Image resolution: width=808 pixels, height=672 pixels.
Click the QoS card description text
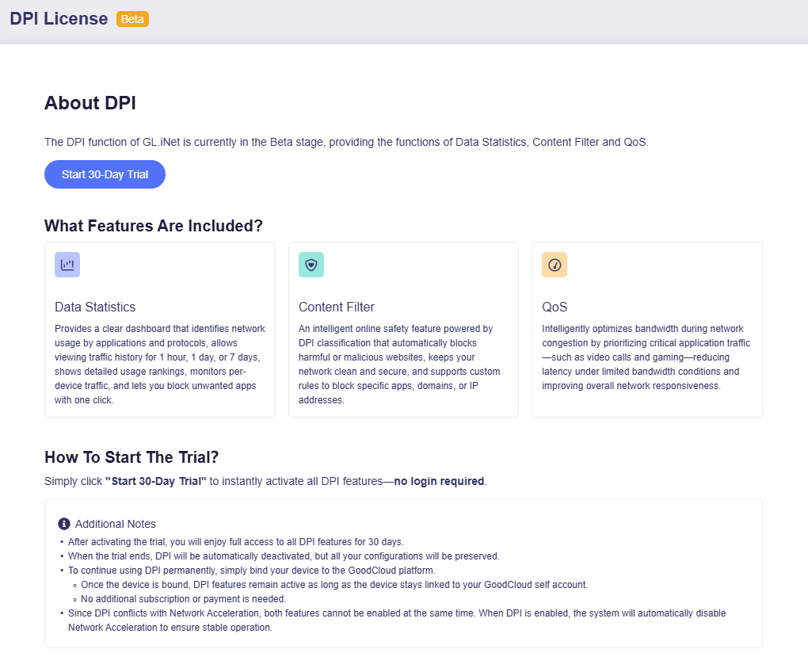(x=646, y=357)
